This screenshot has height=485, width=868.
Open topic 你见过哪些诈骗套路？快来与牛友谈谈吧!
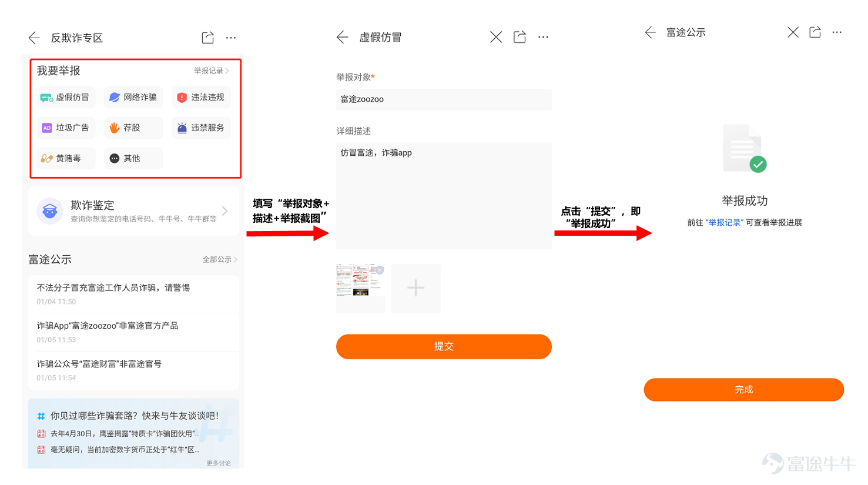click(x=134, y=416)
